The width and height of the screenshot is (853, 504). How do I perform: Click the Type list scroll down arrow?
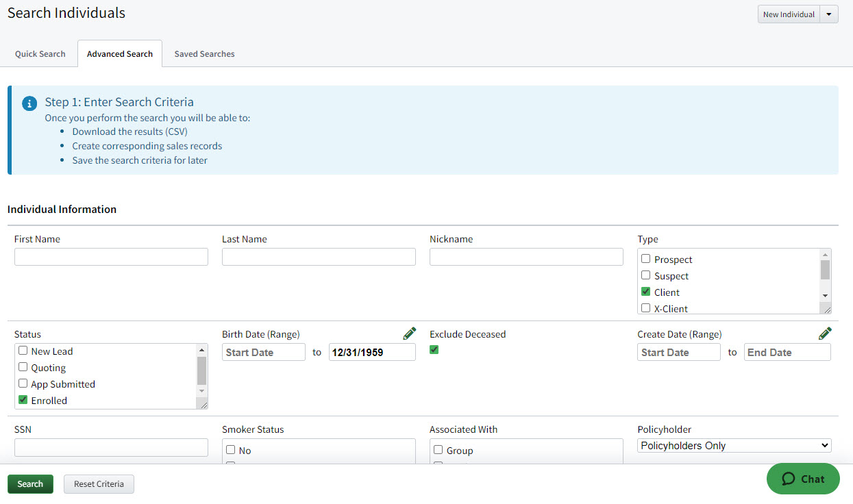825,296
